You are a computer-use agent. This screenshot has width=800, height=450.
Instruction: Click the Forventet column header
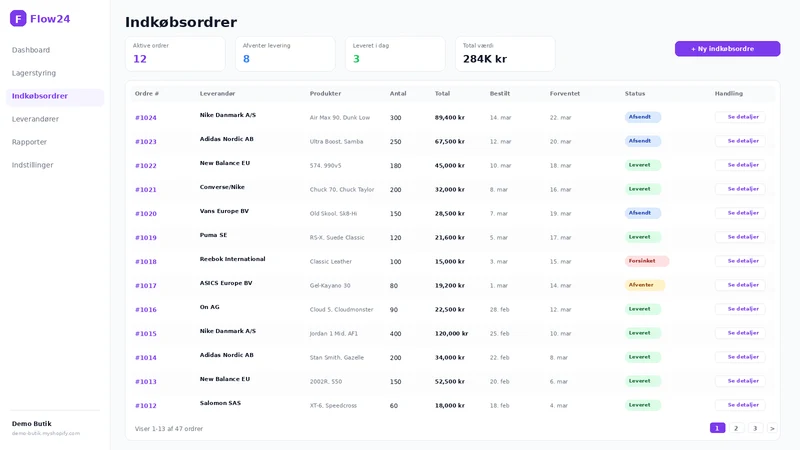point(565,93)
